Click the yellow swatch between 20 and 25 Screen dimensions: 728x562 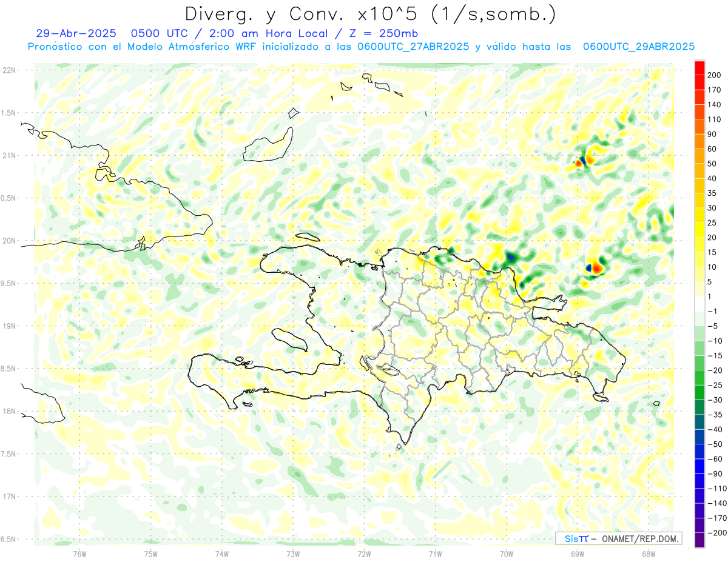coord(700,230)
